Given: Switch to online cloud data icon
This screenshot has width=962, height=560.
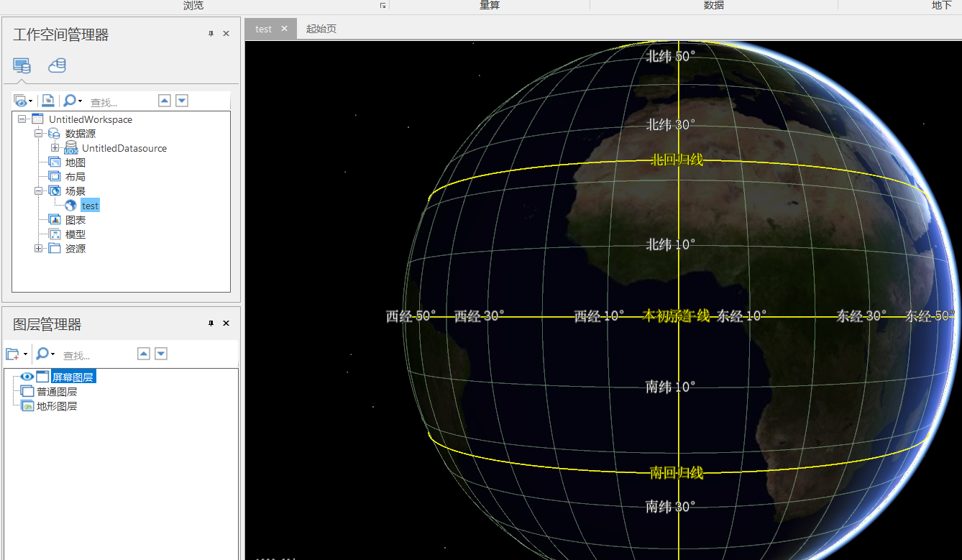Looking at the screenshot, I should coord(57,65).
